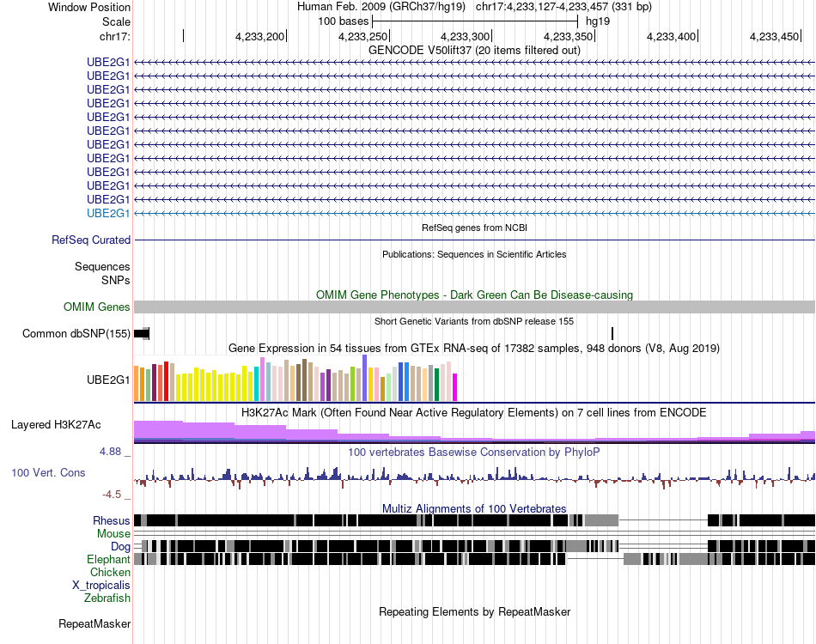Click the Zebrafish species label
The image size is (816, 644).
[x=107, y=598]
